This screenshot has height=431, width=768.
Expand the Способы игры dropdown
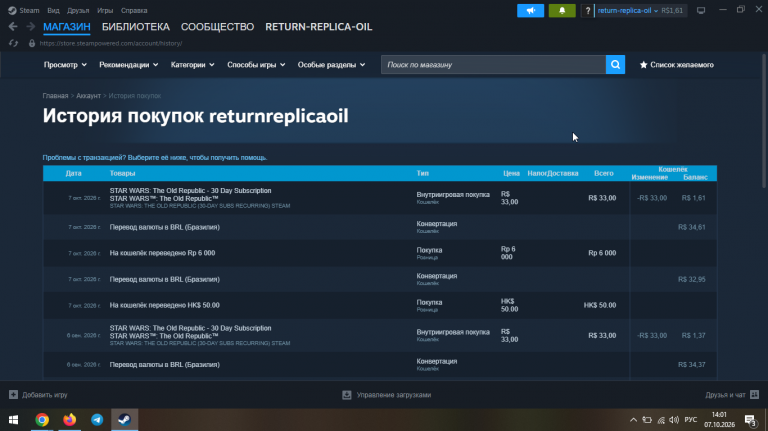point(256,65)
